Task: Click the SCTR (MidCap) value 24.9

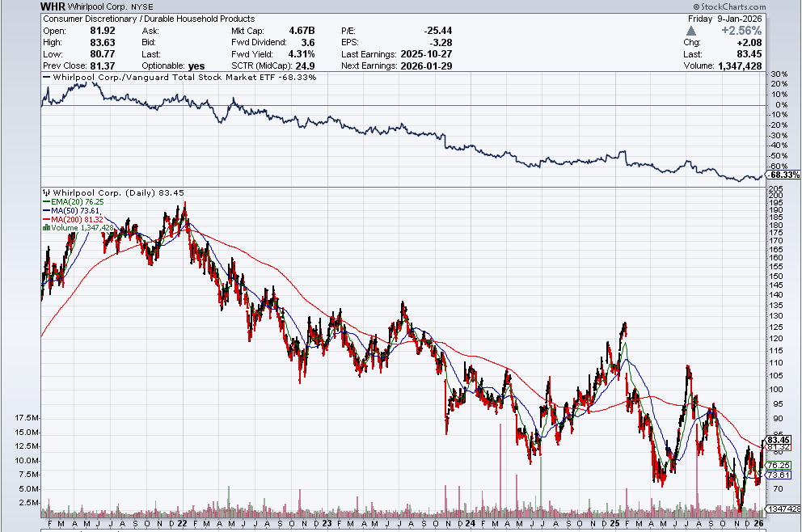Action: (x=306, y=66)
